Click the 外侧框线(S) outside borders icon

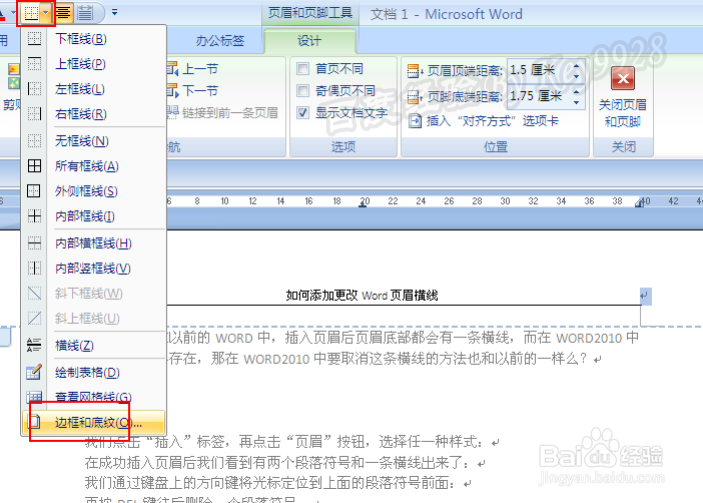click(x=34, y=191)
